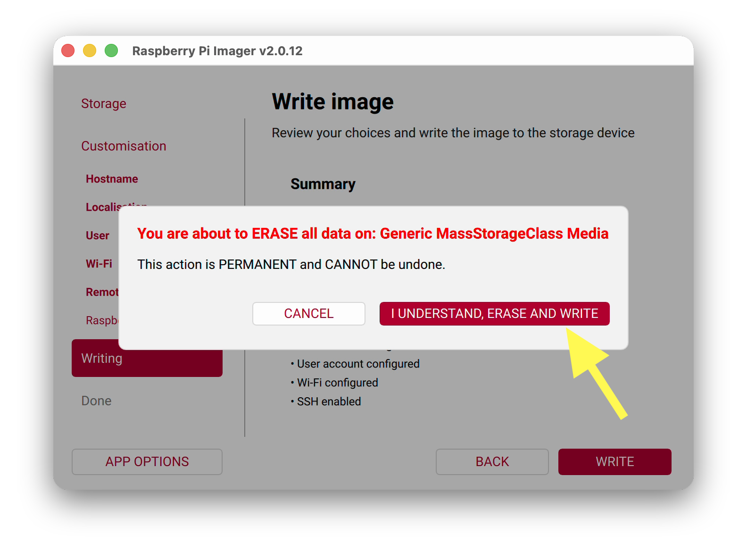Click the 'Summary' heading
The height and width of the screenshot is (560, 747).
pyautogui.click(x=323, y=184)
